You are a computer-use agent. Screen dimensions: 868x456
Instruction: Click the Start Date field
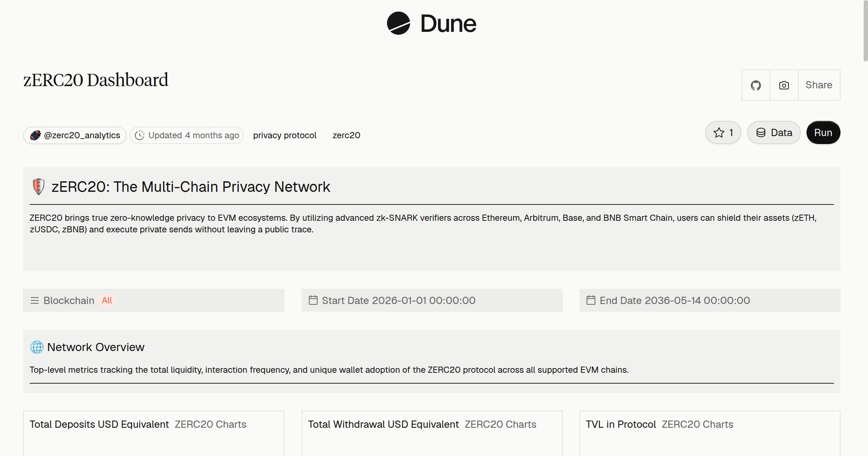click(432, 300)
